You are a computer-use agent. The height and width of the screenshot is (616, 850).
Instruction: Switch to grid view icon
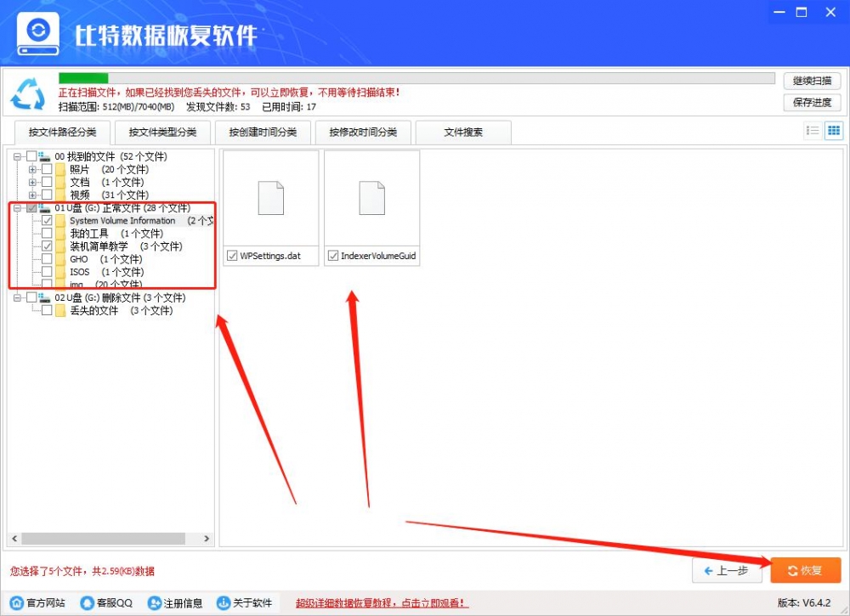tap(832, 130)
